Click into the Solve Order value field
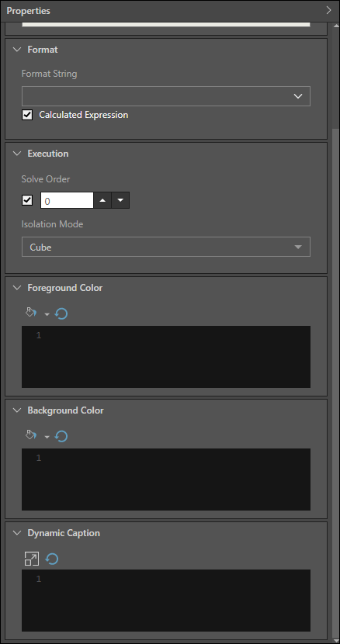The image size is (340, 644). tap(67, 200)
